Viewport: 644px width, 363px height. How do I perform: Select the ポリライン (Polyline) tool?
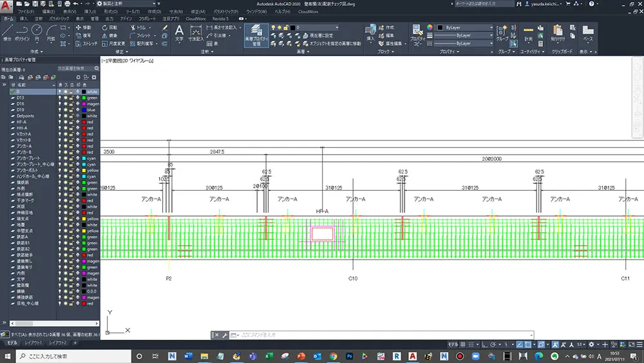pyautogui.click(x=22, y=33)
